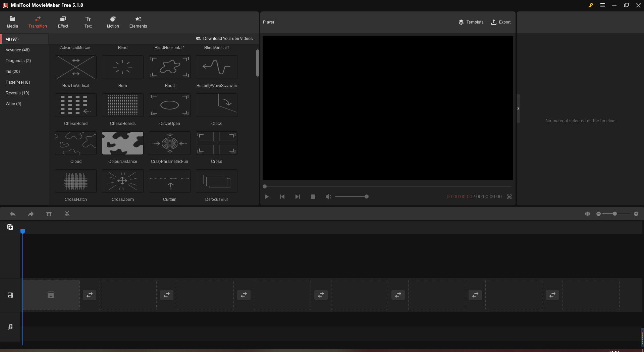644x352 pixels.
Task: Select the CrazyParametricFun transition
Action: pyautogui.click(x=170, y=143)
